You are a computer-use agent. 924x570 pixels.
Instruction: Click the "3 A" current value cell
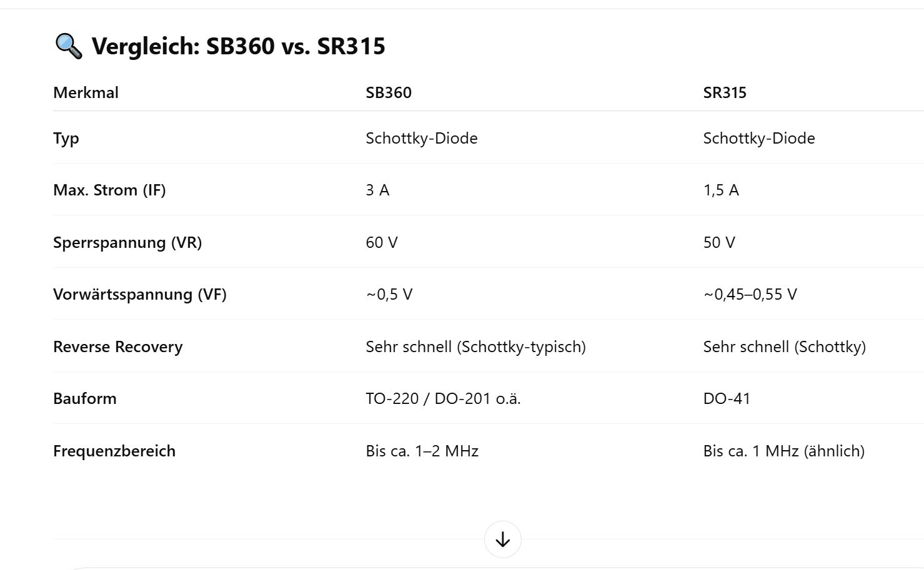377,190
